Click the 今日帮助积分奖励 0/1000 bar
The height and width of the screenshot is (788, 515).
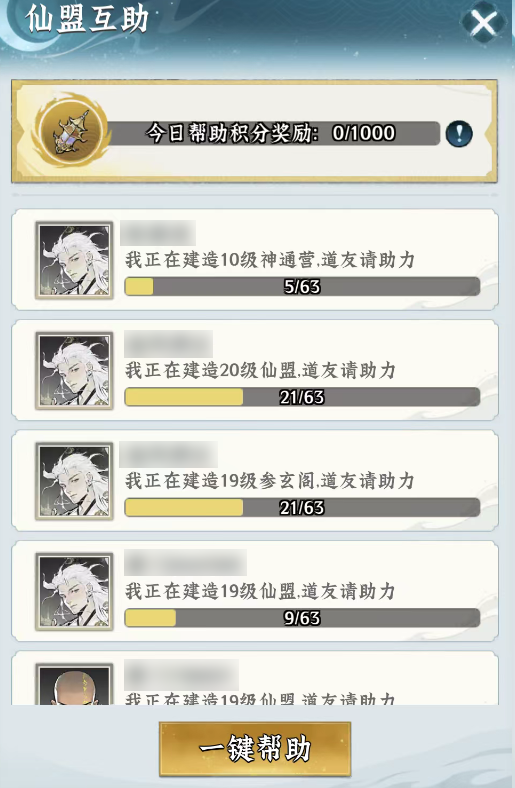(x=274, y=133)
